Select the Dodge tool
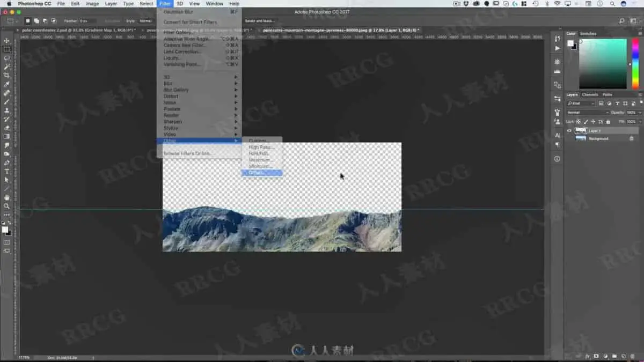Screen dimensions: 644x362 tap(6, 154)
